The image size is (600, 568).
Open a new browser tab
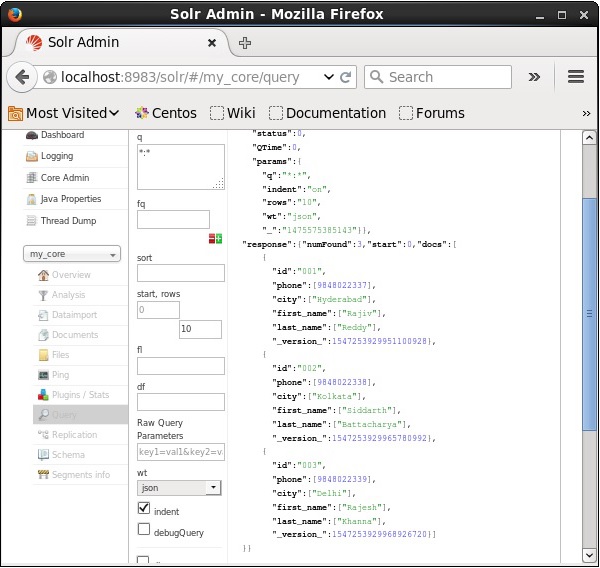coord(245,43)
